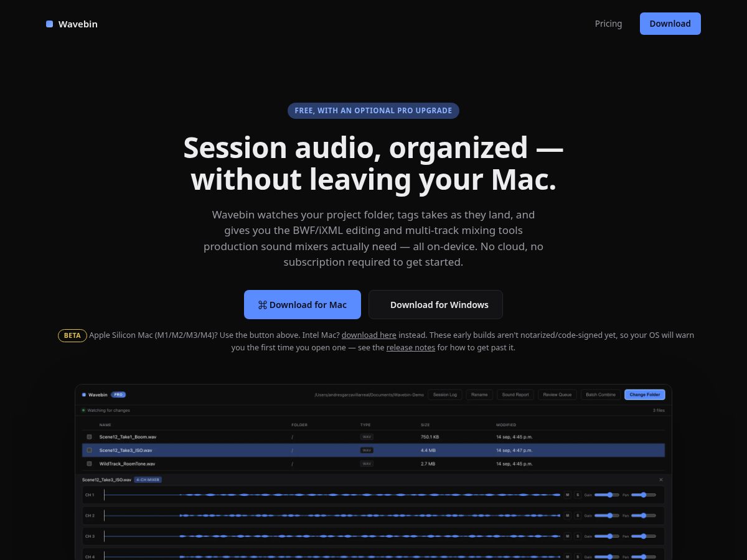The height and width of the screenshot is (560, 747).
Task: Click the CH 1 waveform
Action: pyautogui.click(x=332, y=495)
